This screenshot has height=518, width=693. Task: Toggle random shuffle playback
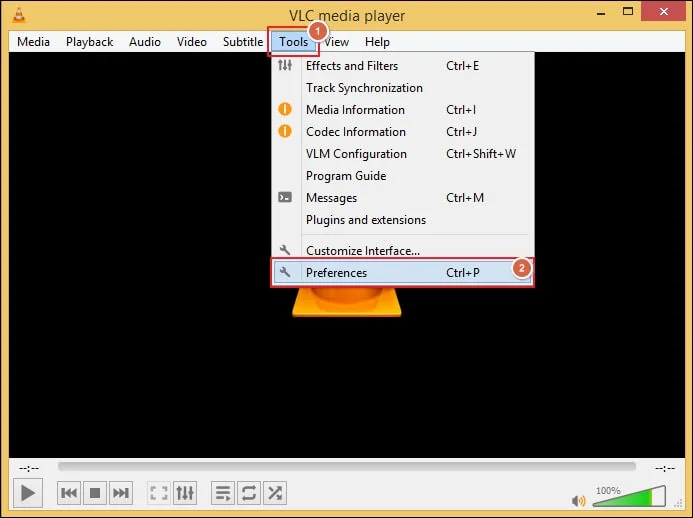(275, 493)
